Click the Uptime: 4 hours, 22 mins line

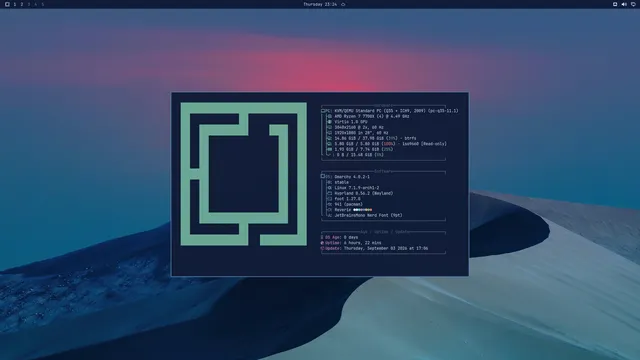coord(351,243)
